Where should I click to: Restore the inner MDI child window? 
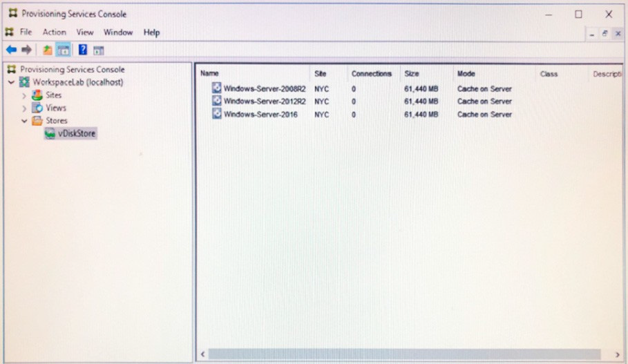(605, 34)
